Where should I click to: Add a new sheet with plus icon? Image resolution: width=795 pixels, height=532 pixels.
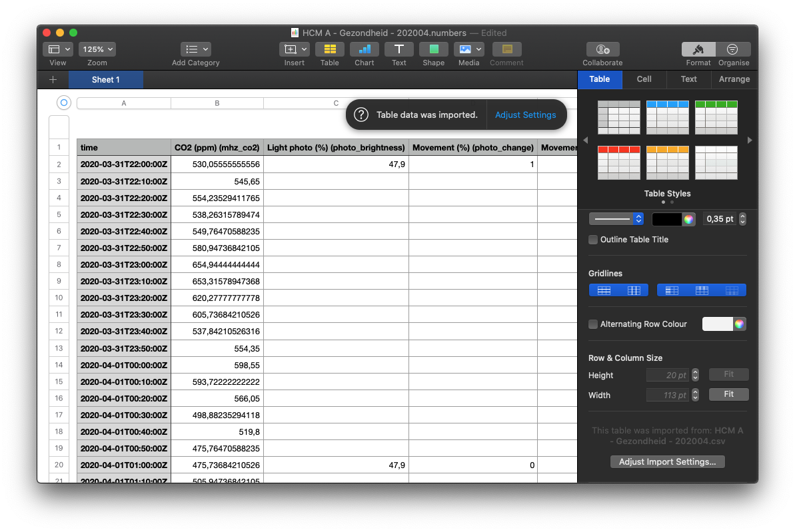pyautogui.click(x=53, y=79)
